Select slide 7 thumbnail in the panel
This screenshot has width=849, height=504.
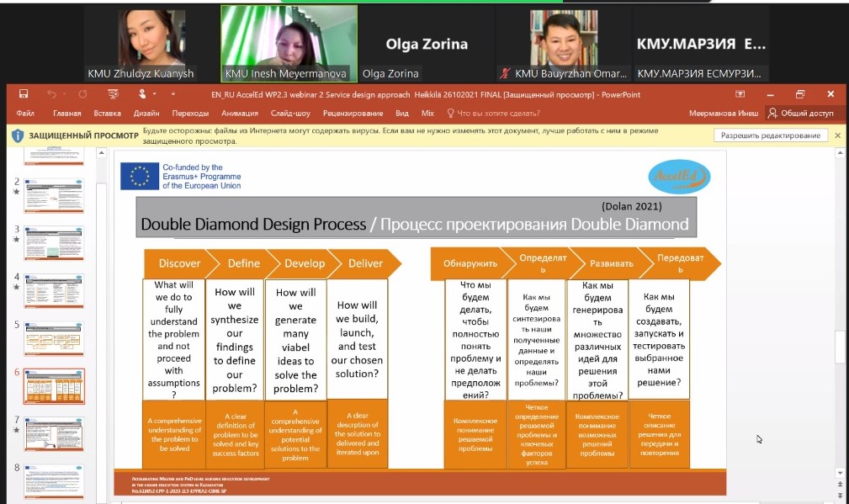pos(54,433)
